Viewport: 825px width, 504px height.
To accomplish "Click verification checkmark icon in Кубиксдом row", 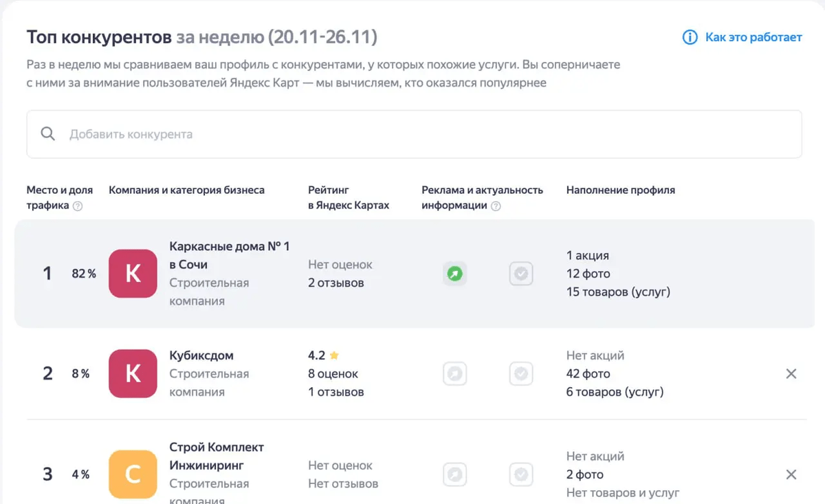I will pos(521,374).
